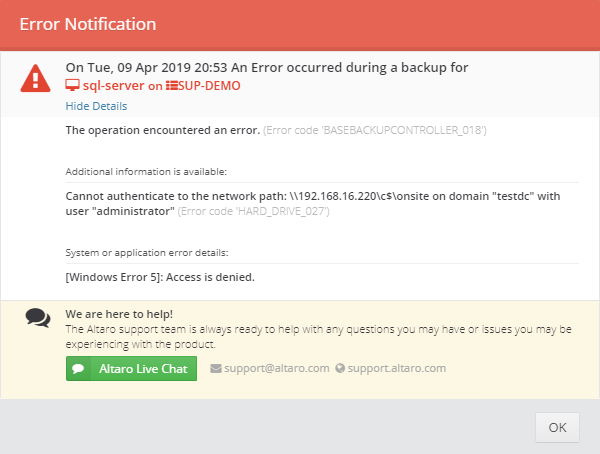Click the monitor icon beside sql-server
The width and height of the screenshot is (600, 454).
point(72,85)
